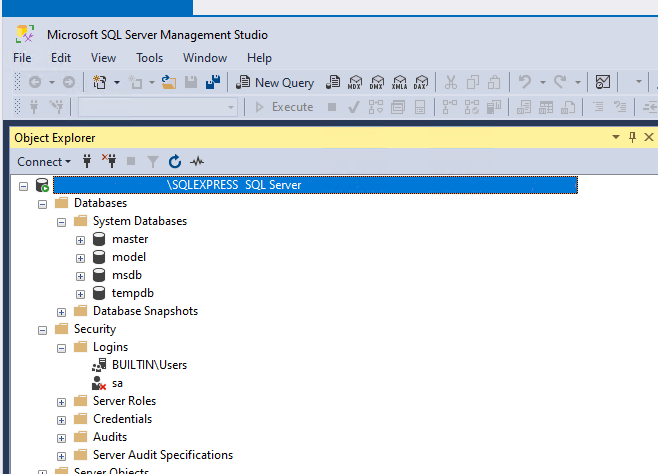Collapse the Databases folder
658x474 pixels.
[x=42, y=204]
